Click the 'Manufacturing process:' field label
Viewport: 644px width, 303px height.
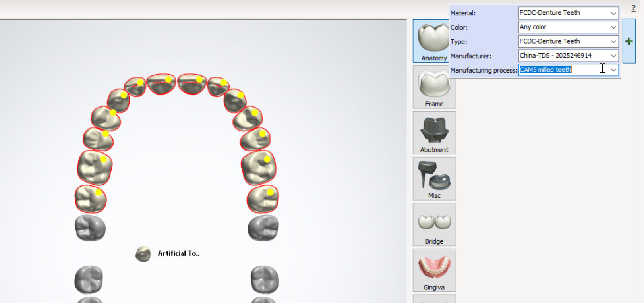click(x=484, y=70)
